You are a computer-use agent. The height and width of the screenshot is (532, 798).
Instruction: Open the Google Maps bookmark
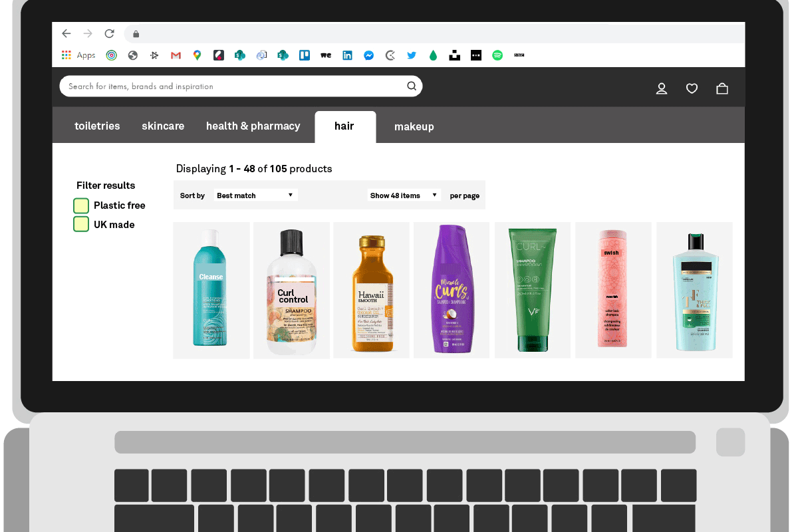point(197,56)
